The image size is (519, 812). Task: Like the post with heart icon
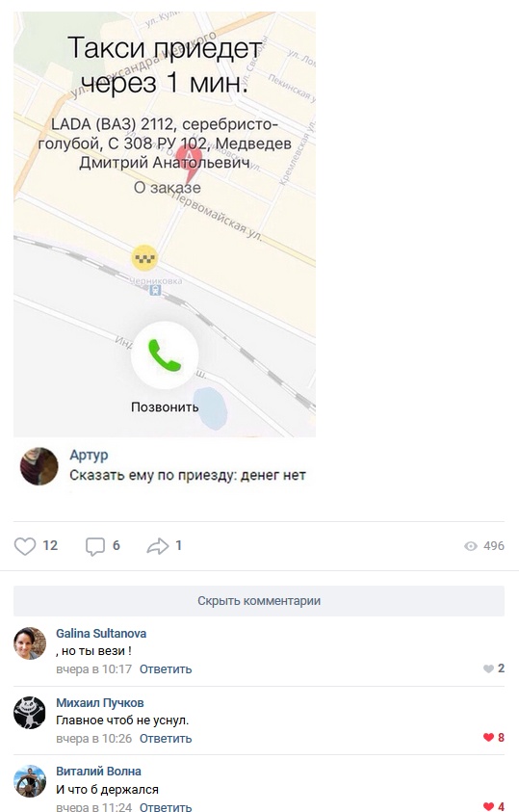click(24, 546)
